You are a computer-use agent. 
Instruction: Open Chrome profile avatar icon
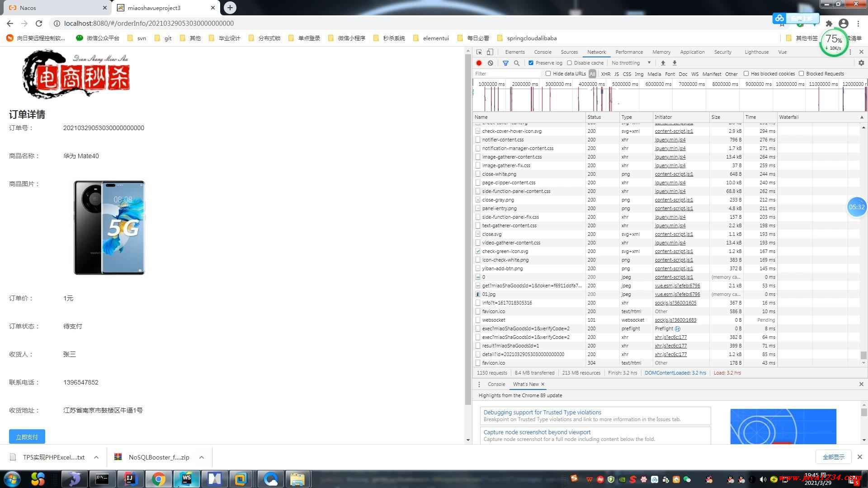point(843,23)
